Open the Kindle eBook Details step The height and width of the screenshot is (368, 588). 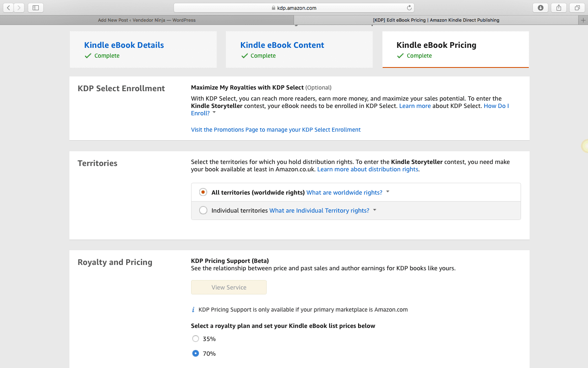(124, 45)
